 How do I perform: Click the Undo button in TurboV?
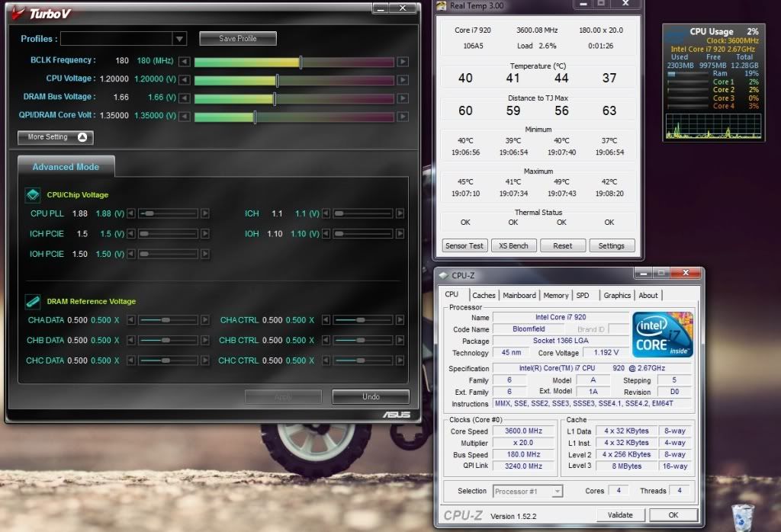tap(371, 396)
